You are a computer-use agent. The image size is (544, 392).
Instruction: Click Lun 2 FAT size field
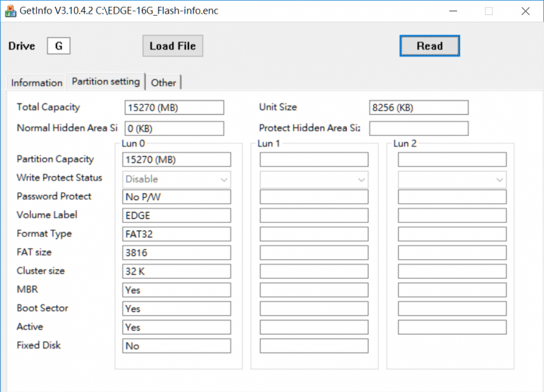(x=452, y=252)
